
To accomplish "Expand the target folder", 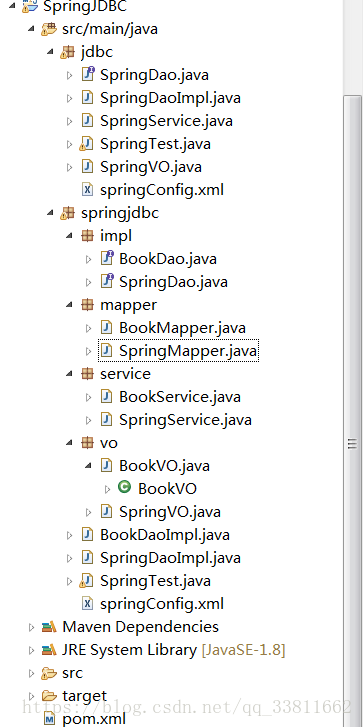I will 31,696.
